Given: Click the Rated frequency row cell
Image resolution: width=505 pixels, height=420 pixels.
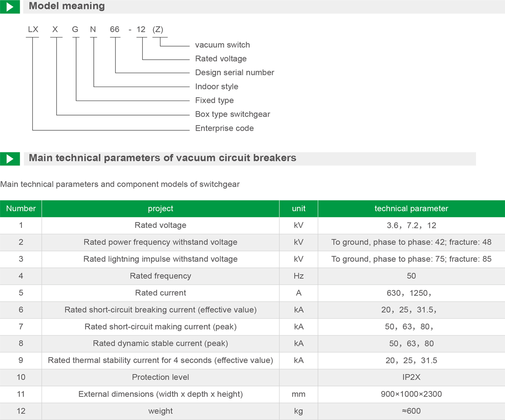Looking at the screenshot, I should click(160, 276).
